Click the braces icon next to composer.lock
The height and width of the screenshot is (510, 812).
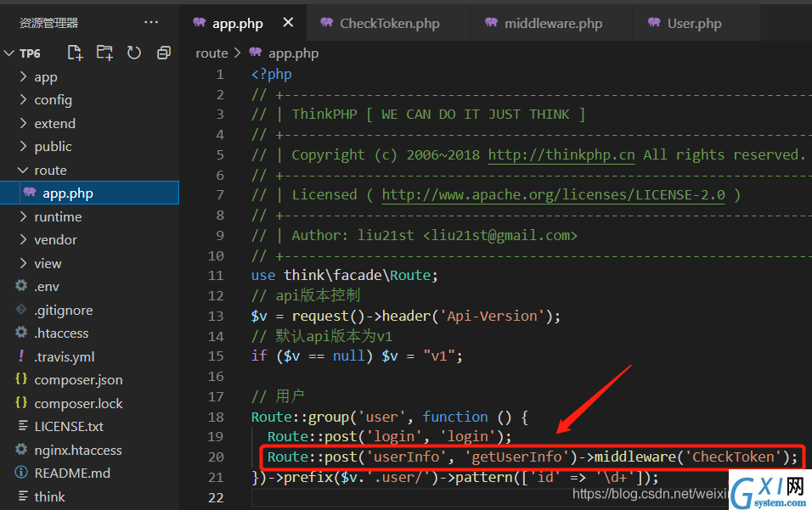(21, 402)
